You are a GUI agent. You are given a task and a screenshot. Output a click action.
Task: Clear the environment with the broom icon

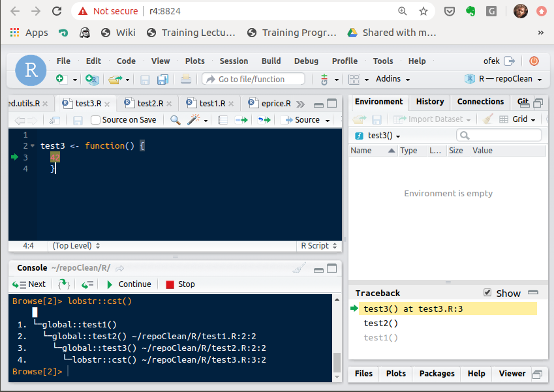click(x=486, y=118)
